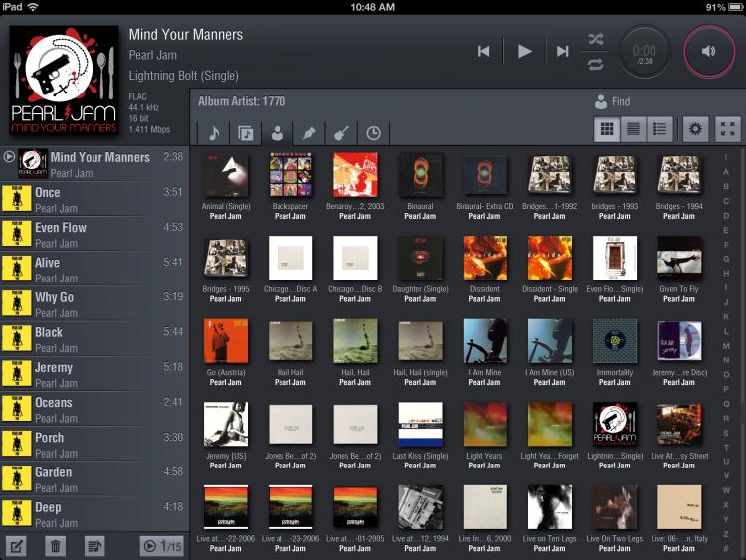This screenshot has height=560, width=746.
Task: Open the Binaural album cover
Action: [x=420, y=175]
